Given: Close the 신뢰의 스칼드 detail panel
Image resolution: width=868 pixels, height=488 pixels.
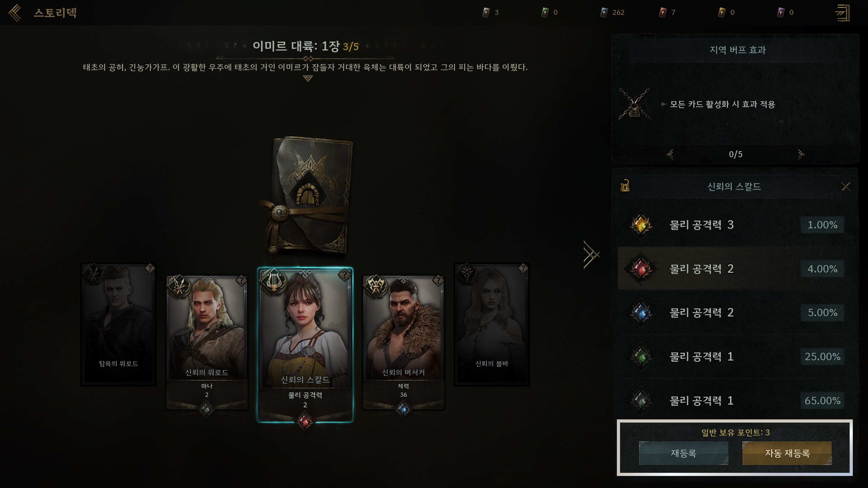Looking at the screenshot, I should 846,186.
